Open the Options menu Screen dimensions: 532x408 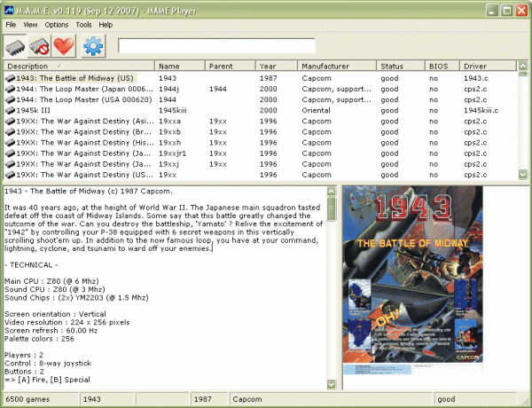click(57, 25)
